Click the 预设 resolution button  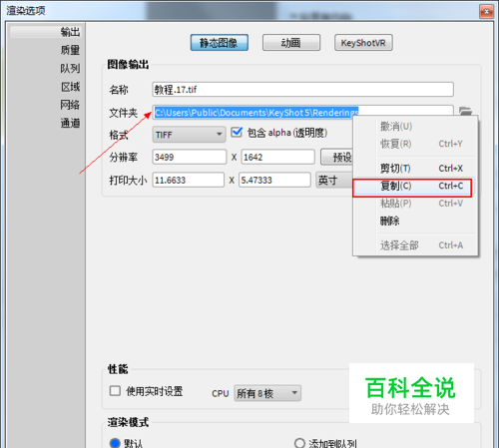point(336,157)
